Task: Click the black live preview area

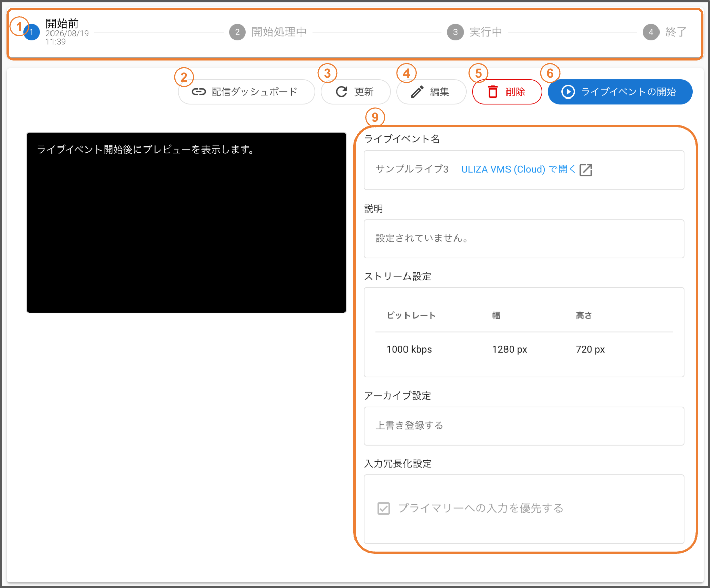Action: coord(186,223)
